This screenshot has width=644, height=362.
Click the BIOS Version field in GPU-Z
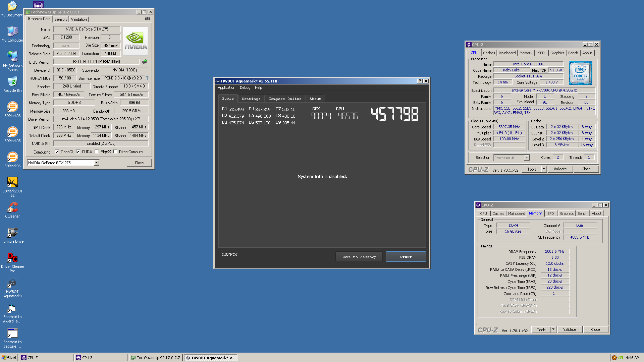[x=96, y=62]
